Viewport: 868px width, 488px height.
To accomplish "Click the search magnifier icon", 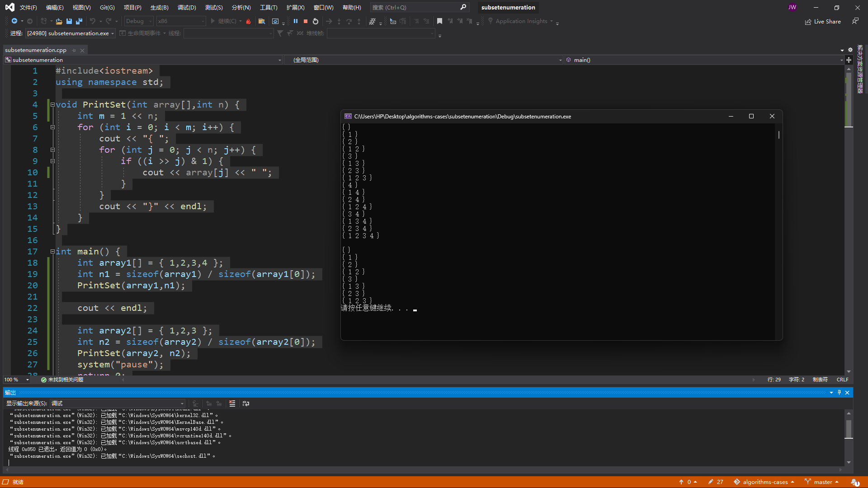I will pos(463,7).
